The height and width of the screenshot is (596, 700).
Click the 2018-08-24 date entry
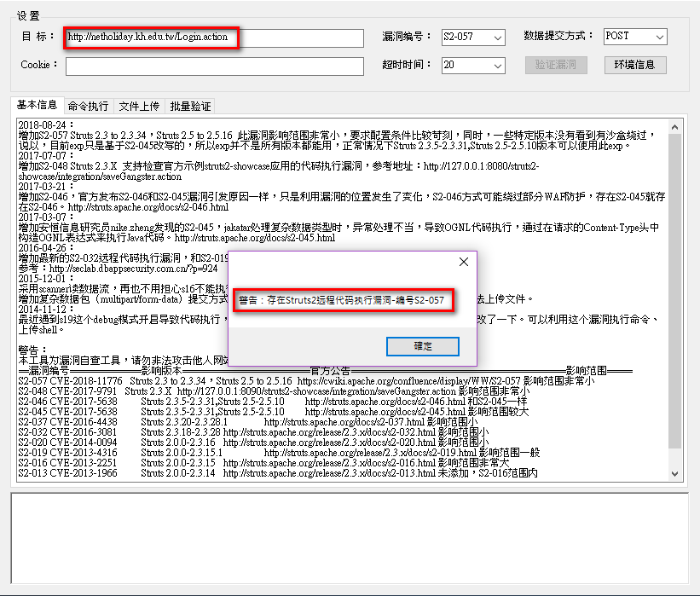pyautogui.click(x=45, y=125)
